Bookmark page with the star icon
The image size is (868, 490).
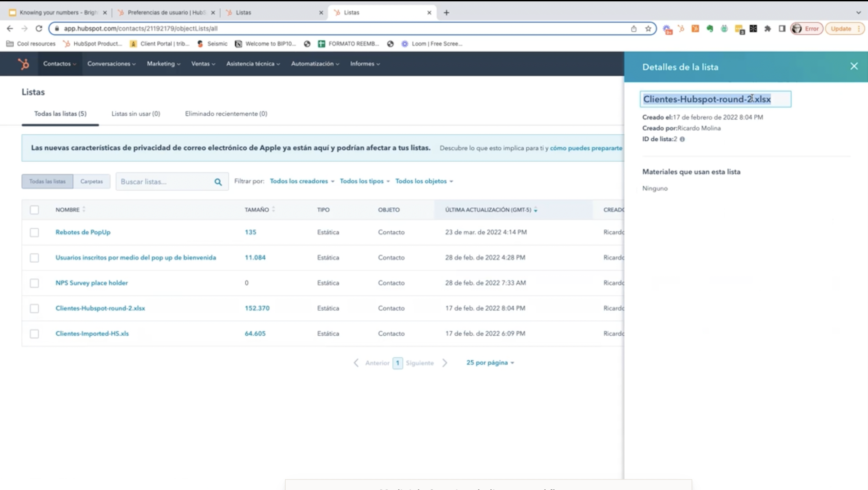(x=648, y=29)
